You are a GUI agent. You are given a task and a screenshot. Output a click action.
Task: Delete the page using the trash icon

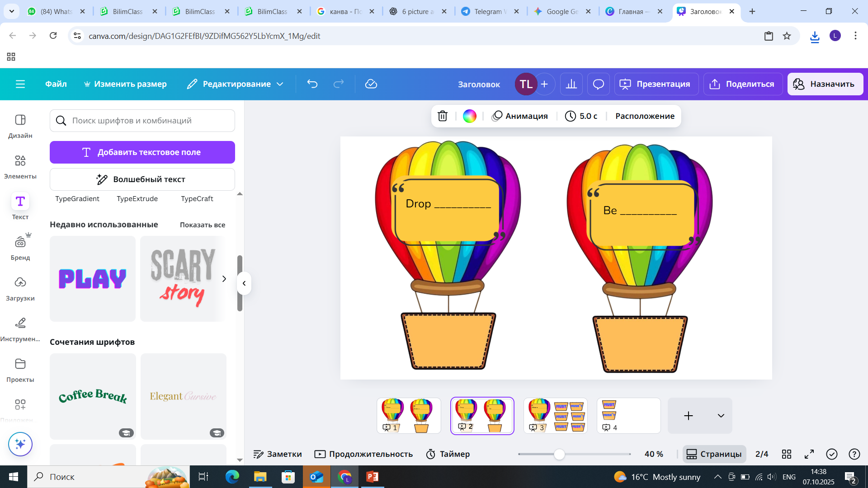pyautogui.click(x=443, y=116)
